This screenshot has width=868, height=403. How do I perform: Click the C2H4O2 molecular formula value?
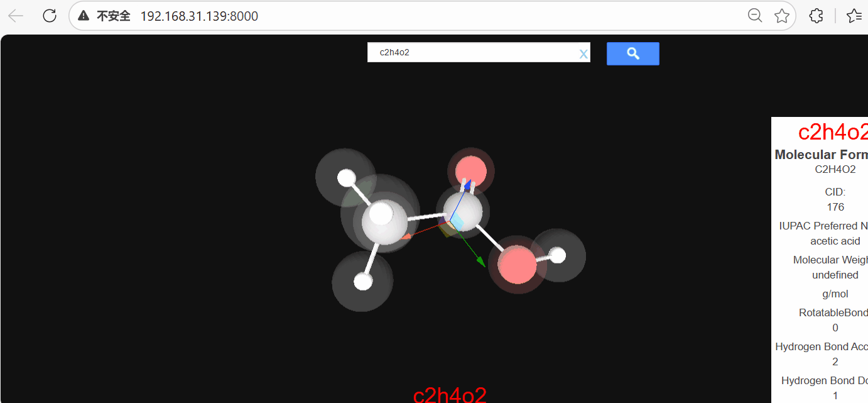pyautogui.click(x=835, y=169)
